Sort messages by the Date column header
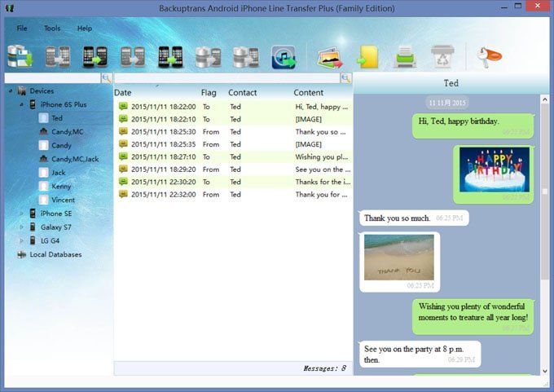Screen dimensions: 554x392 (123, 93)
